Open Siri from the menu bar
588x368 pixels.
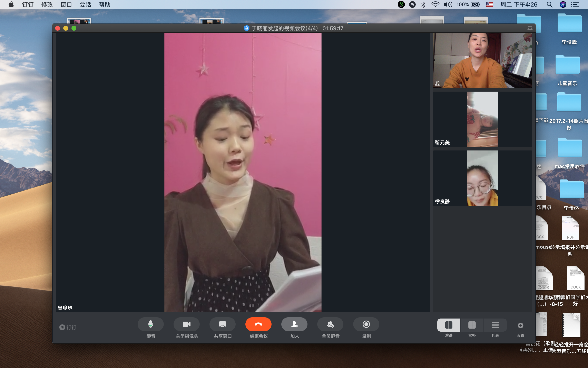click(x=563, y=4)
